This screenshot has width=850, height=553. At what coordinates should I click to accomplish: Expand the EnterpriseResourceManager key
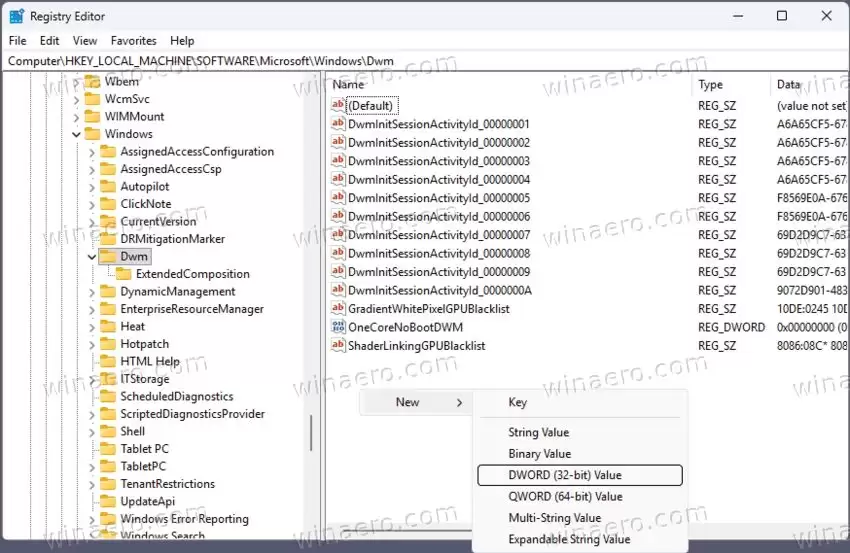pos(92,309)
